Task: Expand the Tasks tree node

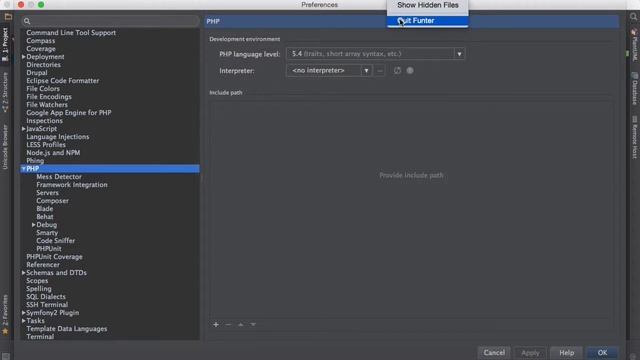Action: click(23, 321)
